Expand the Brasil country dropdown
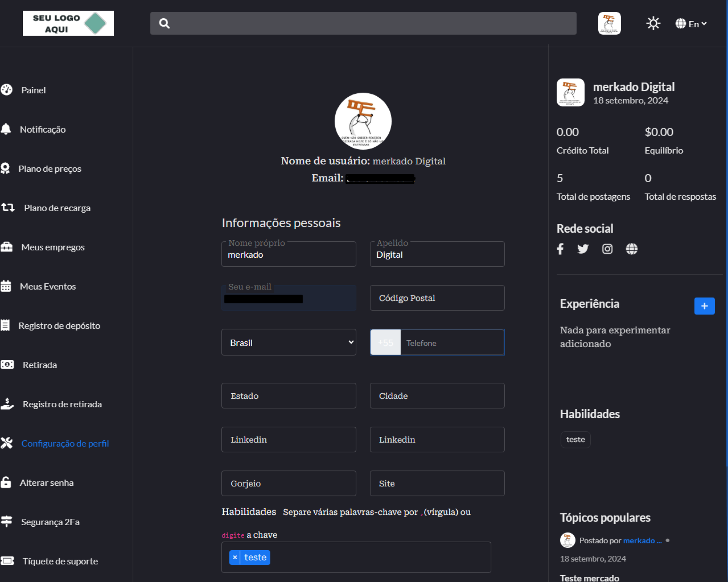The height and width of the screenshot is (582, 728). tap(289, 343)
